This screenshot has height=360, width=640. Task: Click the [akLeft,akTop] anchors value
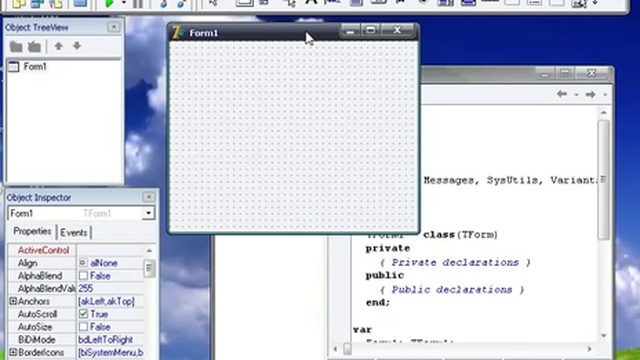coord(106,301)
